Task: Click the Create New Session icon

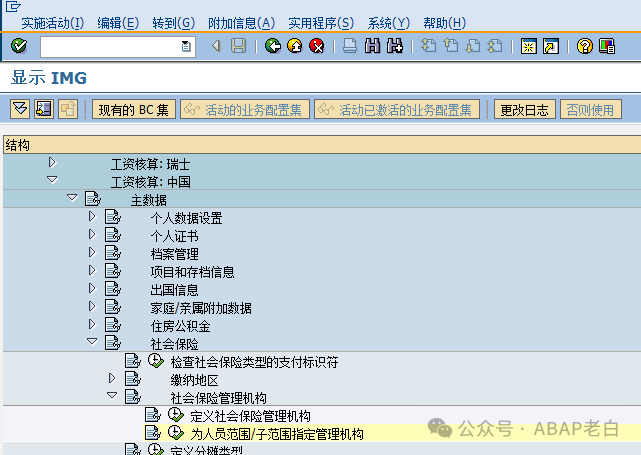Action: point(529,46)
